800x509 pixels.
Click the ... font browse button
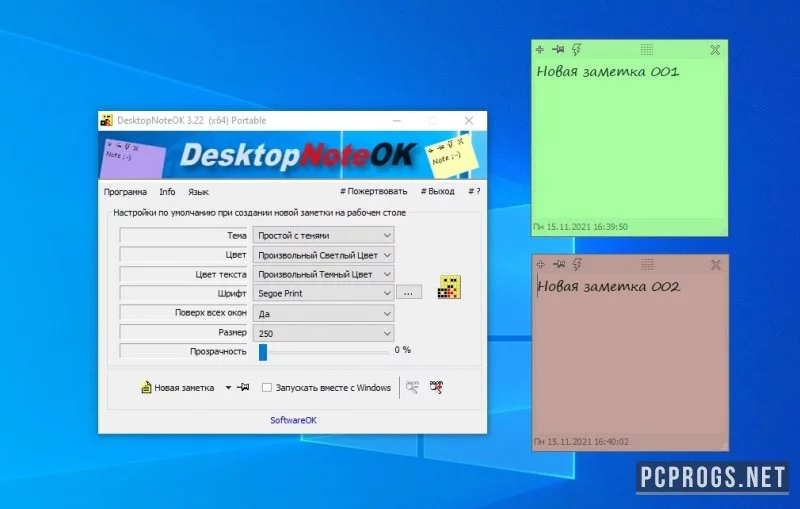pyautogui.click(x=409, y=293)
